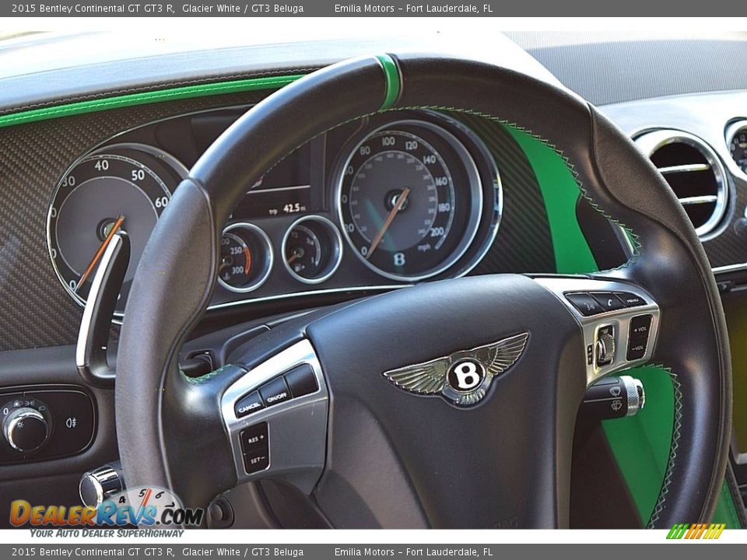Click the + VOL button on the steering wheel
The image size is (747, 560).
click(640, 328)
